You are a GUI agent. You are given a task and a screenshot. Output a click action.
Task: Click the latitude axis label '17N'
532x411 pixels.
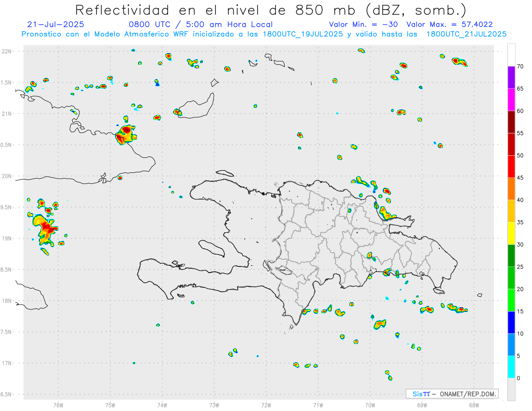pos(7,363)
